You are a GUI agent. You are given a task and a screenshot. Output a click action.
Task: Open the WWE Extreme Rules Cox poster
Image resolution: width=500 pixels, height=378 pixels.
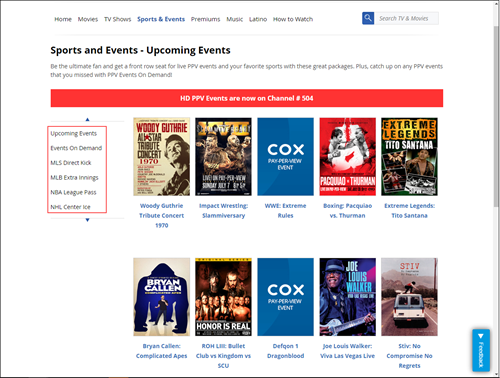tap(285, 157)
